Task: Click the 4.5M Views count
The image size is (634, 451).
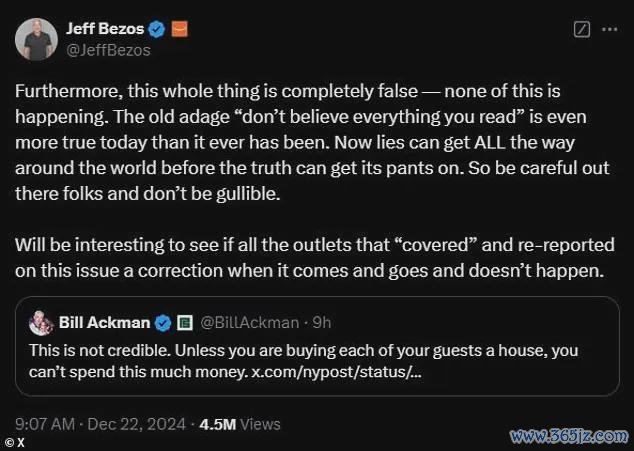Action: pyautogui.click(x=240, y=424)
